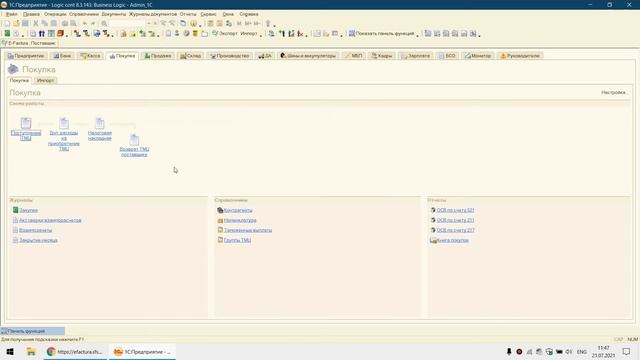Switch to the Руководителю section tab

tap(520, 56)
